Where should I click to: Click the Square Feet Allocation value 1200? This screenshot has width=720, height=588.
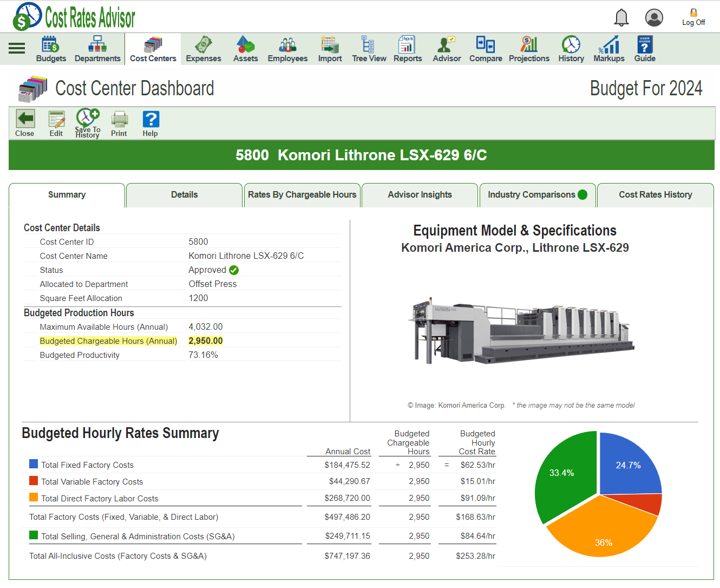(199, 298)
